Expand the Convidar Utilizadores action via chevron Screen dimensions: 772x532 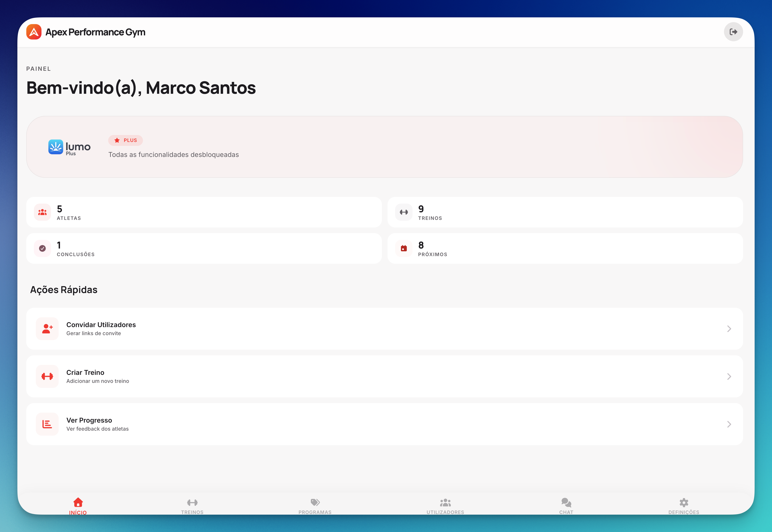point(729,328)
